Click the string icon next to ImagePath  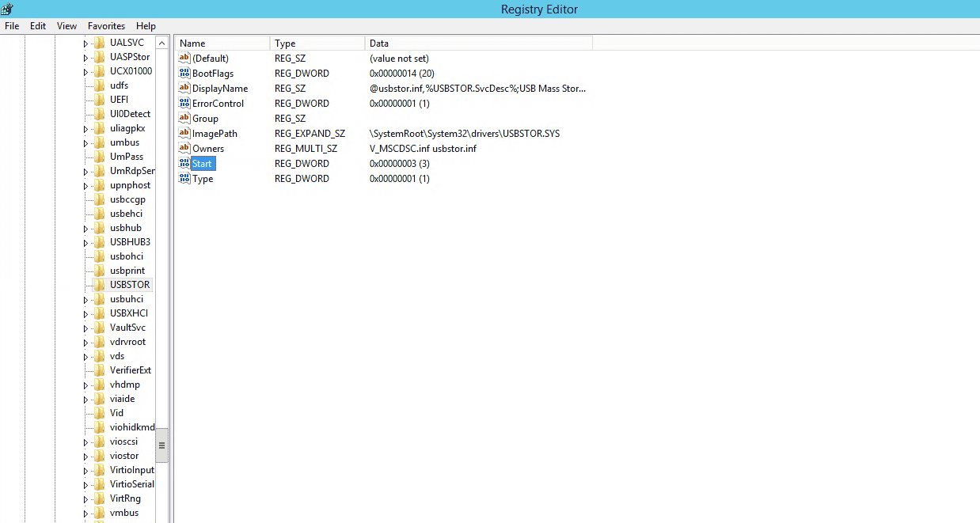184,134
